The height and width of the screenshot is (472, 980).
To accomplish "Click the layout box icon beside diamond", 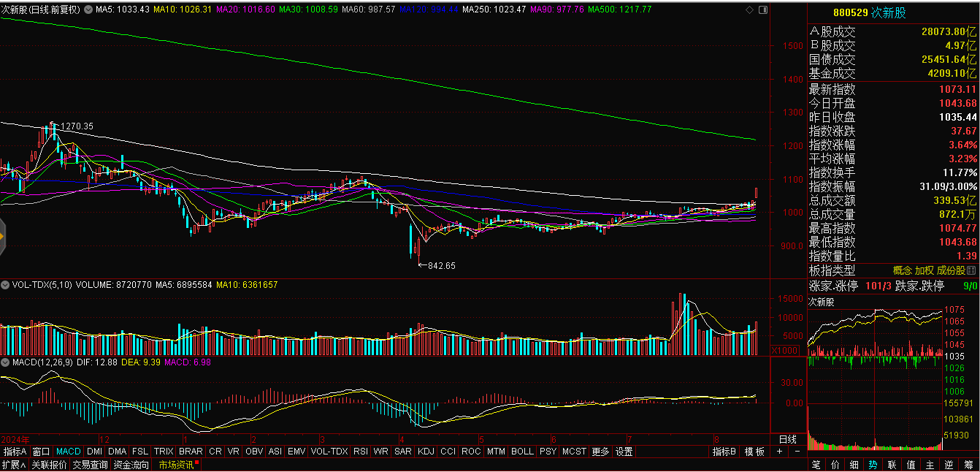I will point(763,9).
